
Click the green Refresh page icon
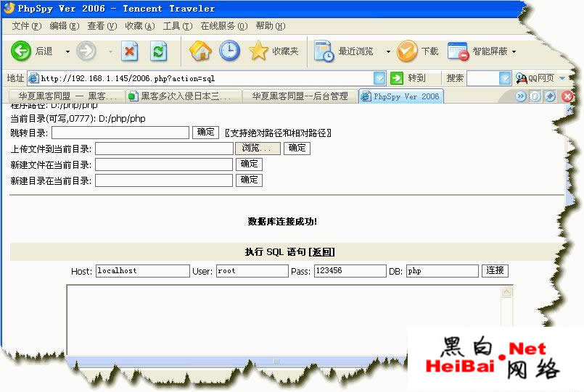(x=158, y=51)
